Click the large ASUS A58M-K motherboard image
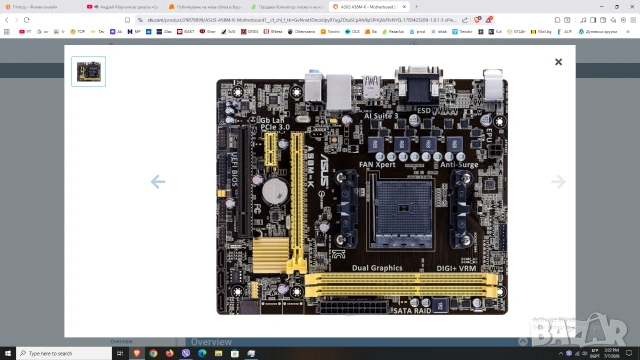Image resolution: width=640 pixels, height=360 pixels. coord(362,191)
